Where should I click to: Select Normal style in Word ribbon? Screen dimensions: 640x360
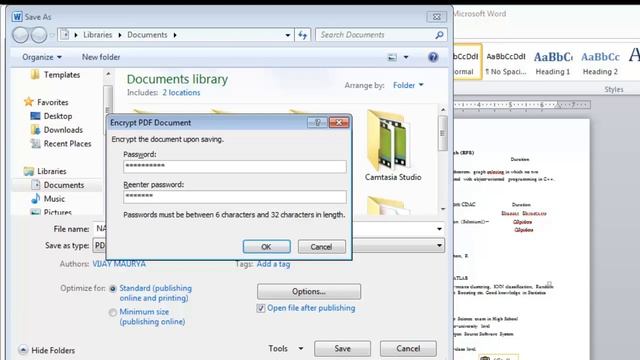coord(467,63)
